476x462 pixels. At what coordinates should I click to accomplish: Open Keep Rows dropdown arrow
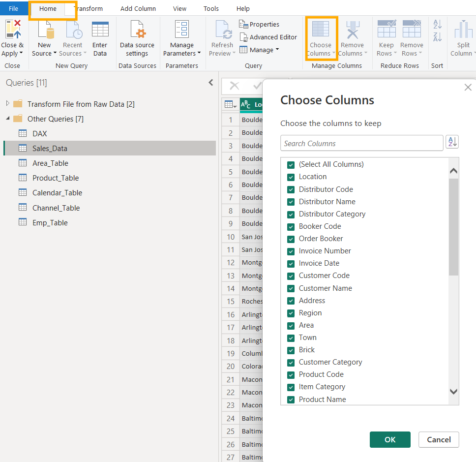(x=395, y=53)
